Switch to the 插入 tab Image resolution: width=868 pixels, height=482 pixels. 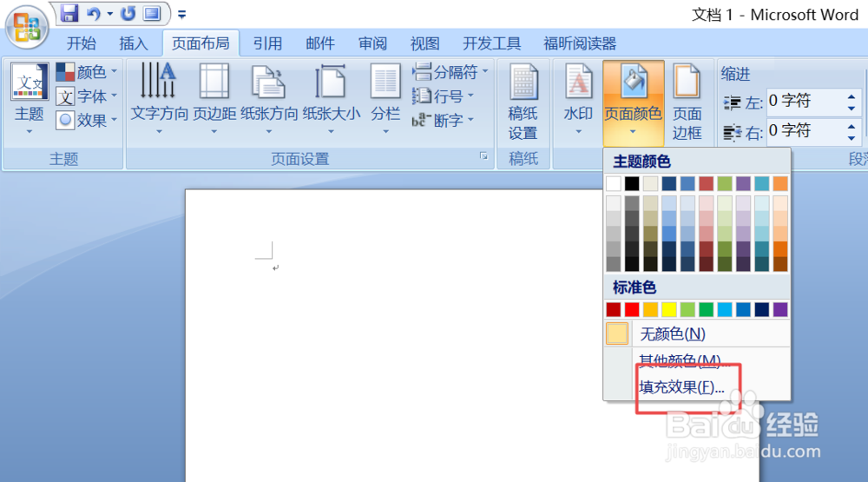click(134, 43)
